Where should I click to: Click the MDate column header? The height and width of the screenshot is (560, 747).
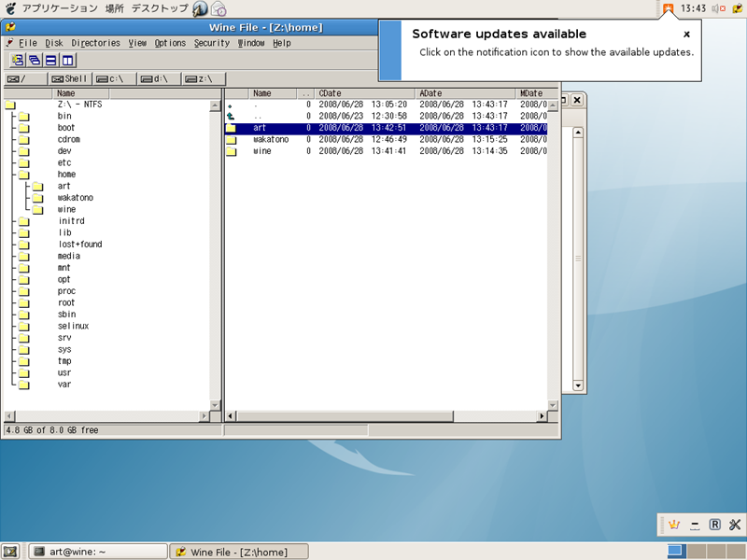coord(538,93)
